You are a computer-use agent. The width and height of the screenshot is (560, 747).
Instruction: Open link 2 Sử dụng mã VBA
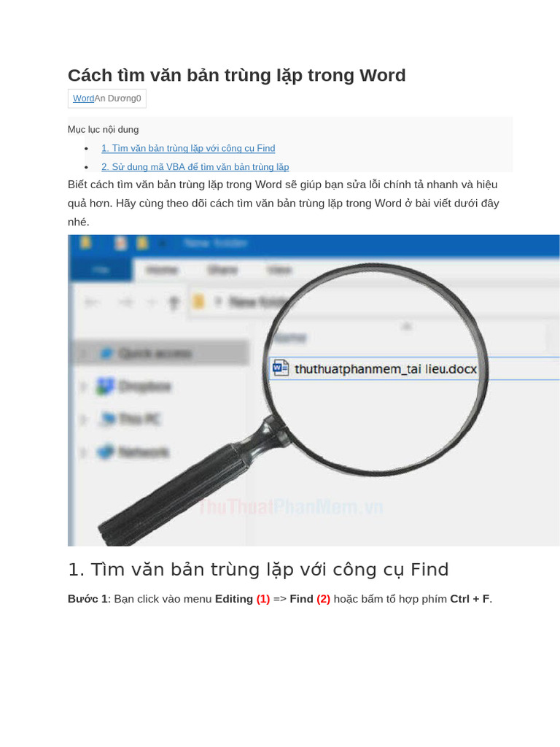pyautogui.click(x=195, y=167)
